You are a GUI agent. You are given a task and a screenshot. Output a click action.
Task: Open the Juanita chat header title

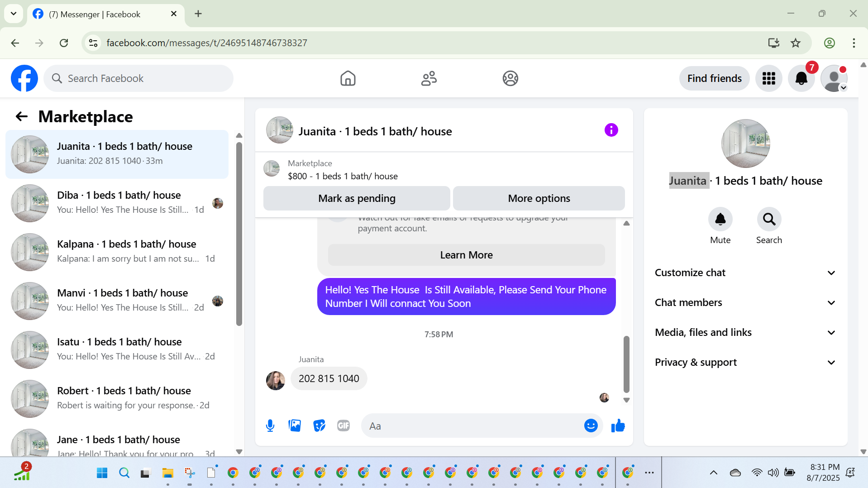click(x=375, y=131)
